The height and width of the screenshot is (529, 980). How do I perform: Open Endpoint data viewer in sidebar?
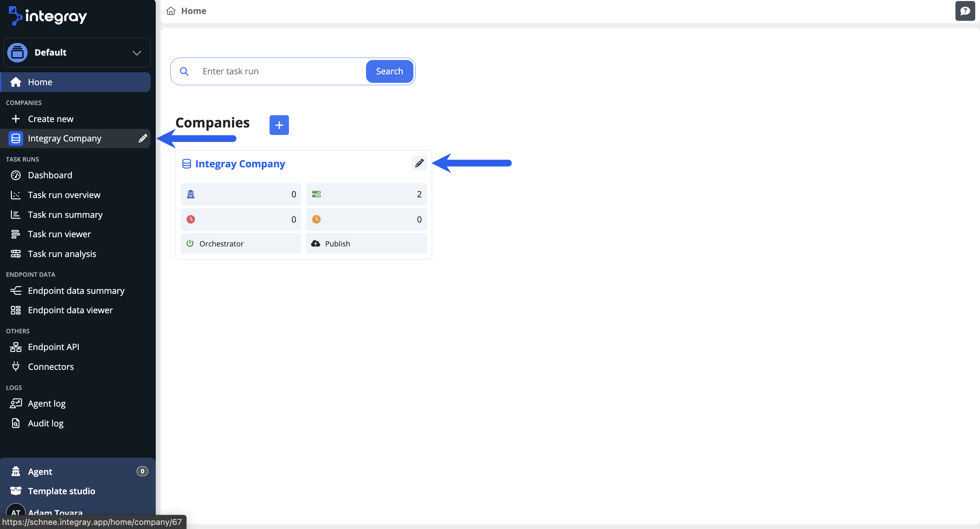pyautogui.click(x=70, y=310)
